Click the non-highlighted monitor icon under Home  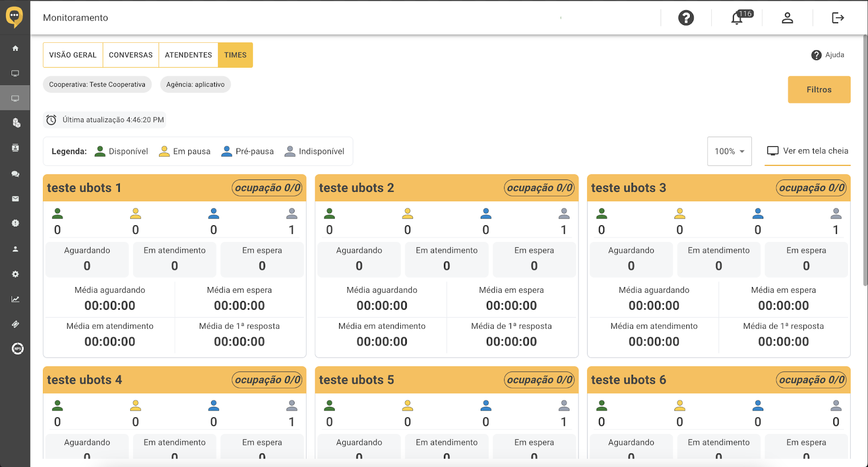click(15, 73)
